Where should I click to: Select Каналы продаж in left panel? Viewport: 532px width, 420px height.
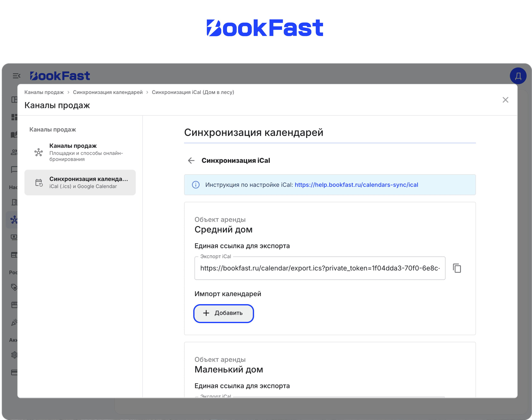pos(80,152)
